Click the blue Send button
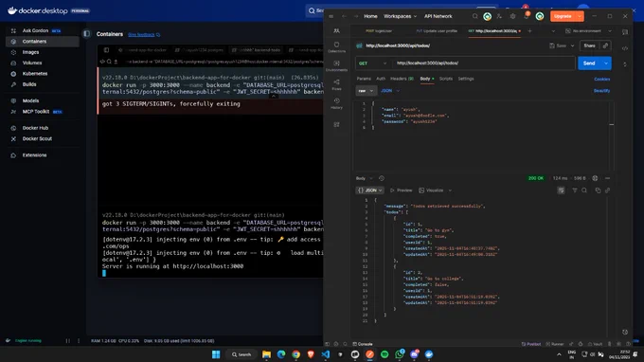 coord(589,63)
